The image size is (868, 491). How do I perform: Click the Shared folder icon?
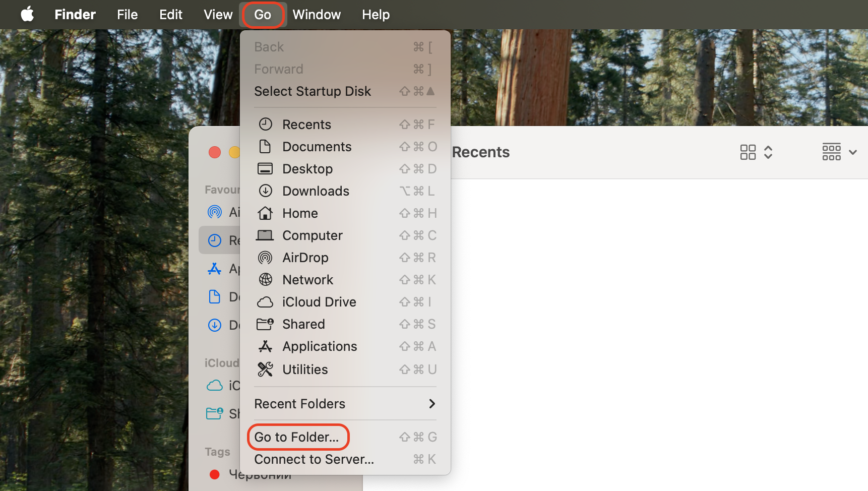pos(266,324)
